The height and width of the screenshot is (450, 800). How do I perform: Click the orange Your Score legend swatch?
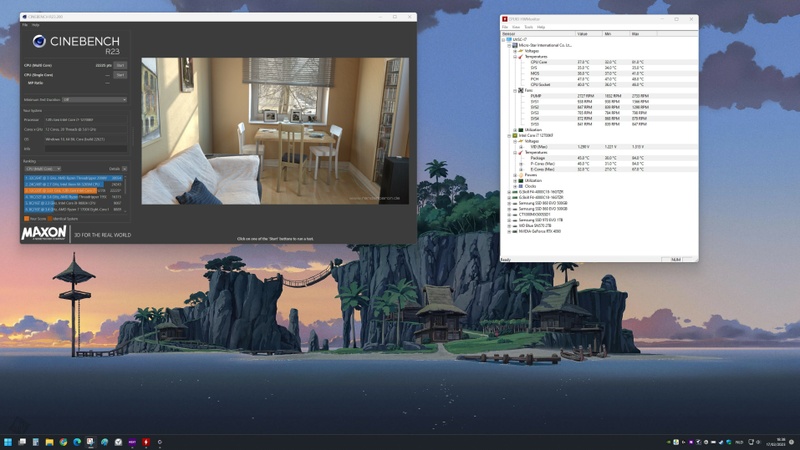click(x=27, y=219)
